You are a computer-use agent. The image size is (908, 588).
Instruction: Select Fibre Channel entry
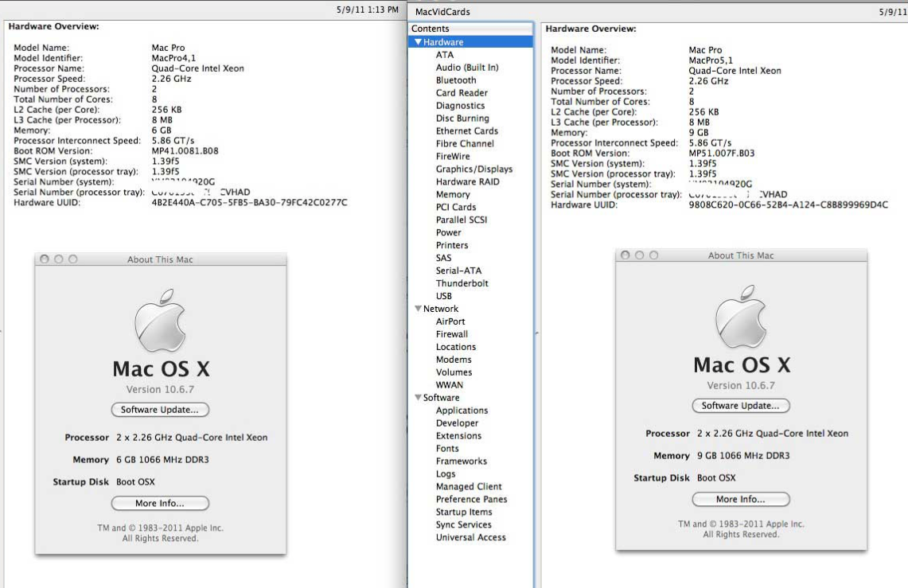(x=465, y=144)
